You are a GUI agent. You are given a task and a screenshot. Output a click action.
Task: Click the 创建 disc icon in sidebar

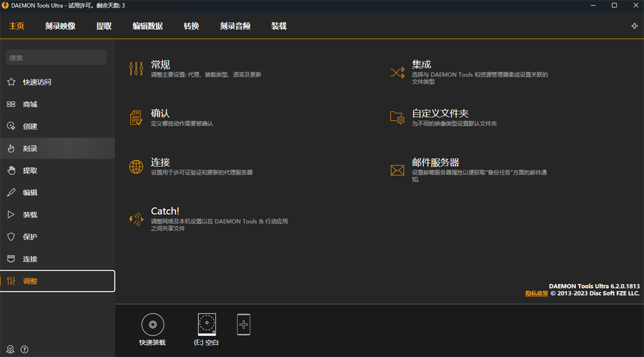[11, 126]
